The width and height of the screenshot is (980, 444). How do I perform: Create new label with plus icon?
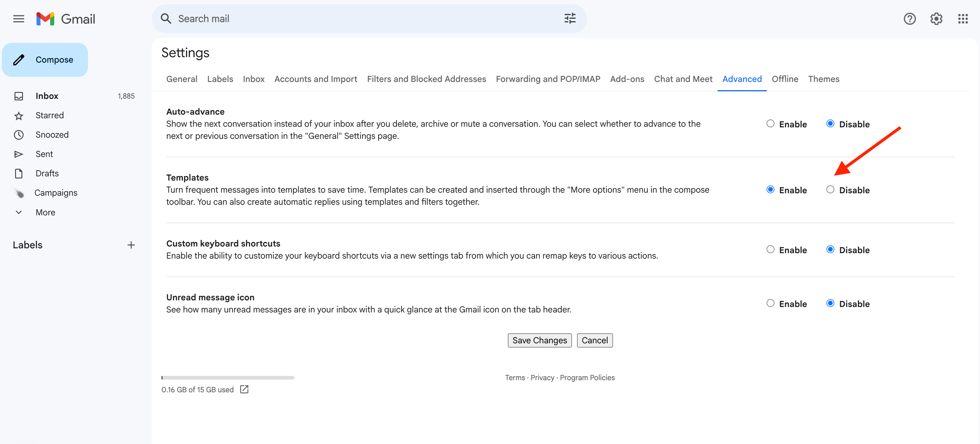coord(131,245)
